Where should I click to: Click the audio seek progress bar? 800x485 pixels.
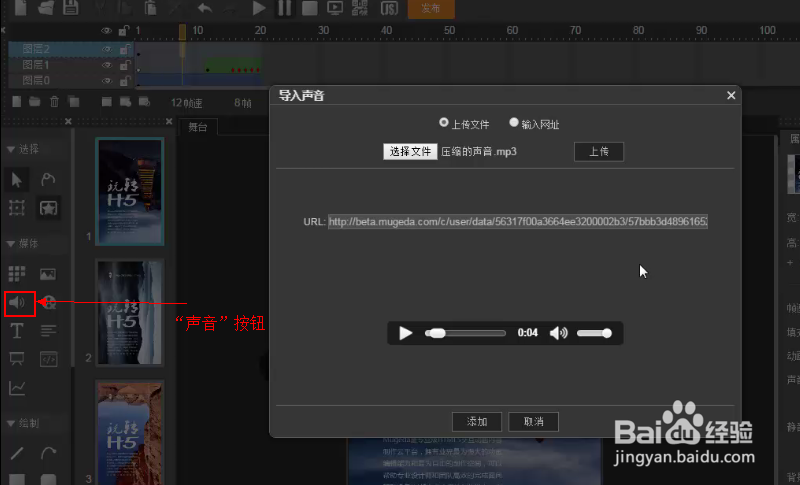(465, 333)
